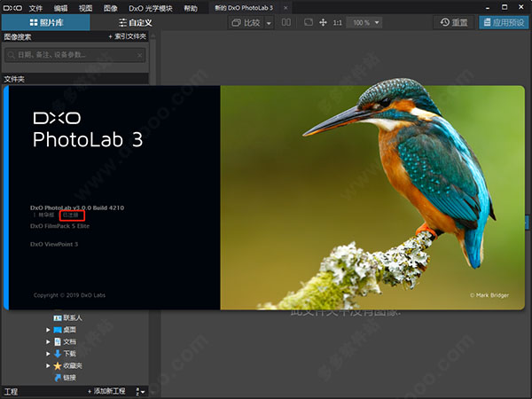Image resolution: width=532 pixels, height=399 pixels.
Task: Open the 编辑 menu
Action: (x=60, y=8)
